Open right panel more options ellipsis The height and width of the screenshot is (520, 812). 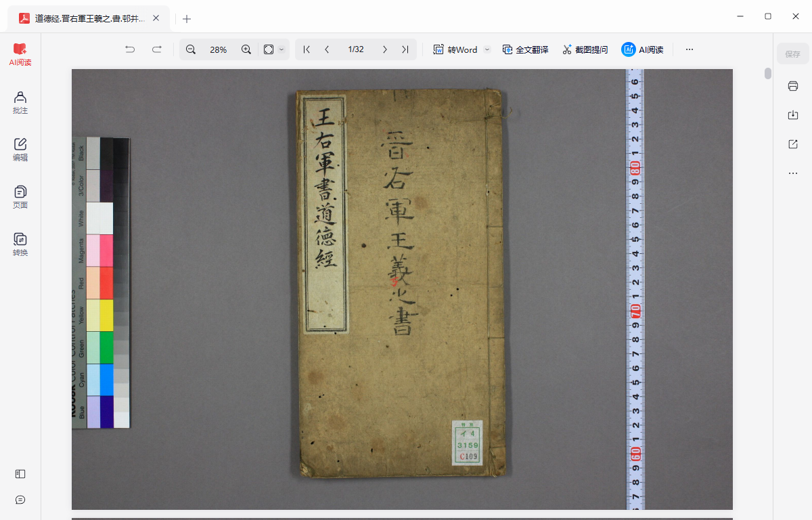(792, 173)
